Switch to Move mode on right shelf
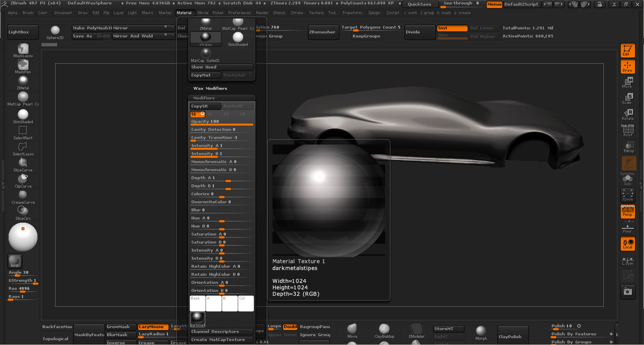This screenshot has height=345, width=644. click(x=627, y=83)
